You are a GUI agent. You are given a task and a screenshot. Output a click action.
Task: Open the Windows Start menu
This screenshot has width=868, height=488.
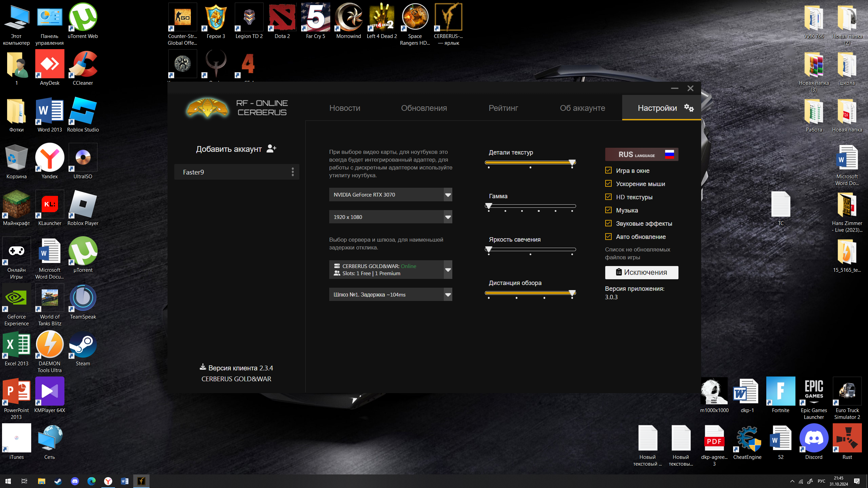8,481
